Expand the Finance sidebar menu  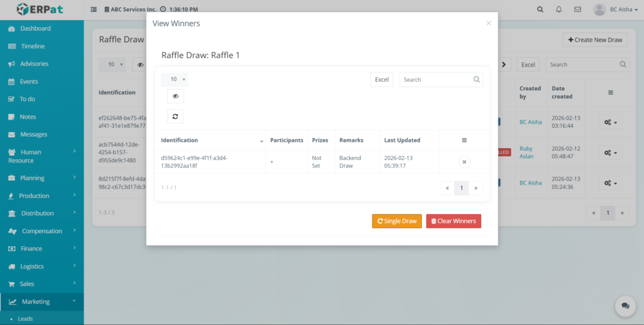pyautogui.click(x=42, y=249)
